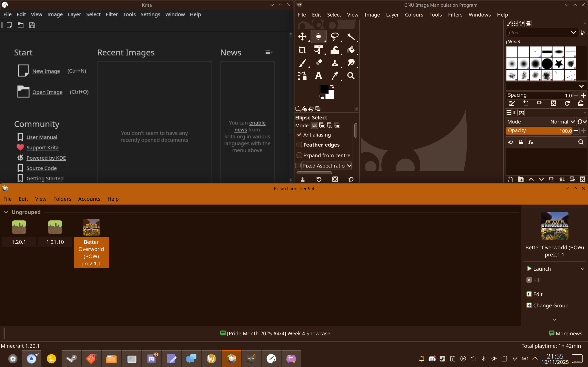Click Krita's save document toolbar icon

click(32, 25)
